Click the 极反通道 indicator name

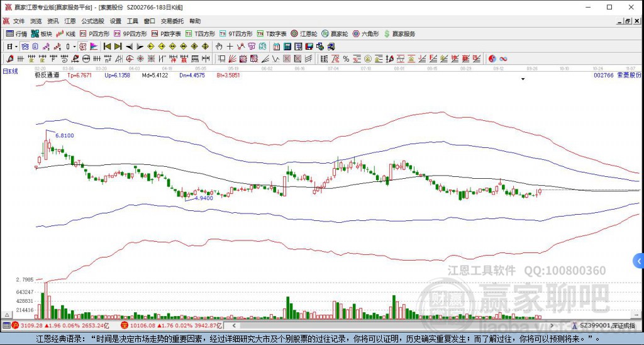pyautogui.click(x=47, y=76)
